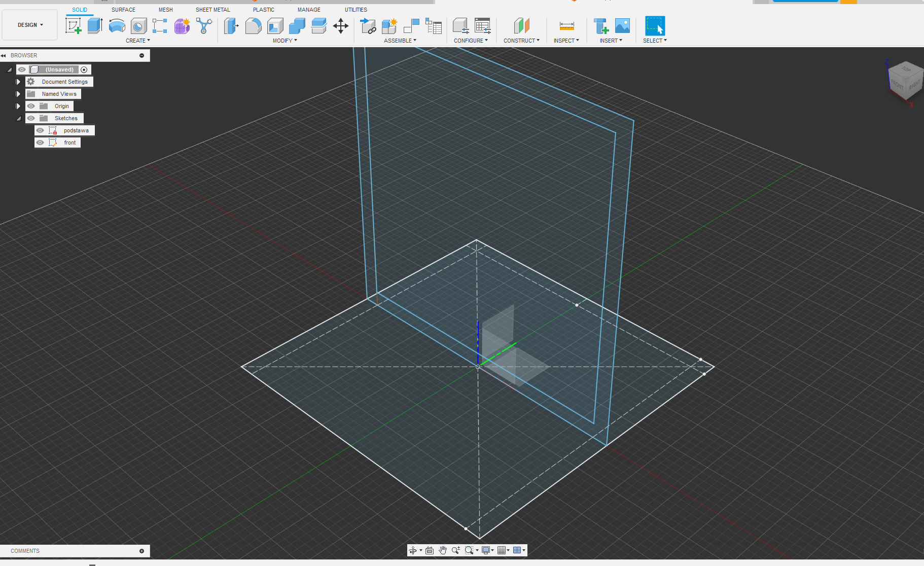Open the Bill of Materials tool

[x=434, y=26]
